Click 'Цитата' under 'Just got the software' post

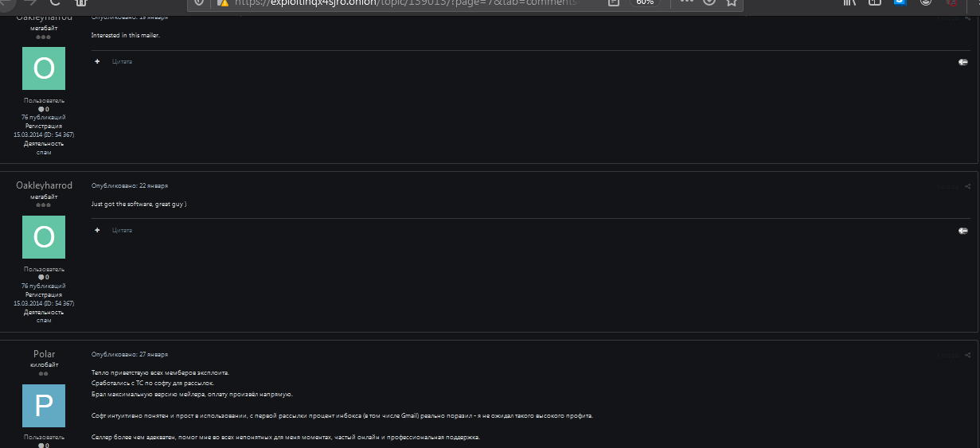pos(122,230)
